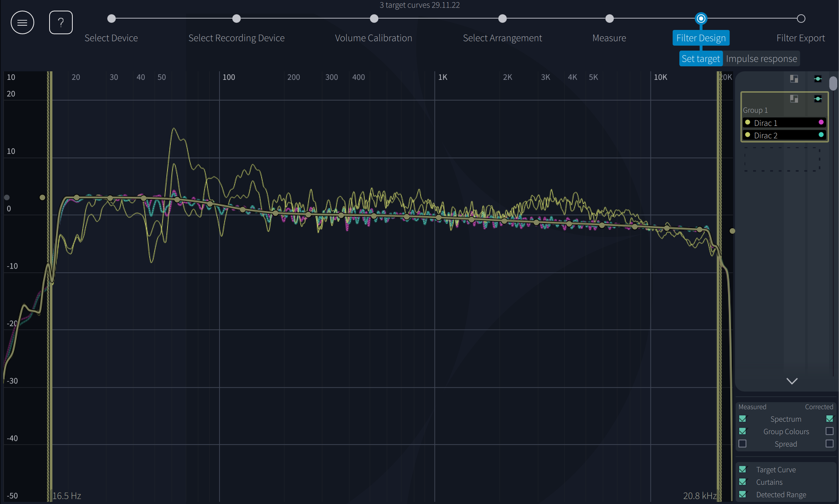Viewport: 839px width, 504px height.
Task: Proceed to the Filter Export step
Action: click(x=801, y=38)
